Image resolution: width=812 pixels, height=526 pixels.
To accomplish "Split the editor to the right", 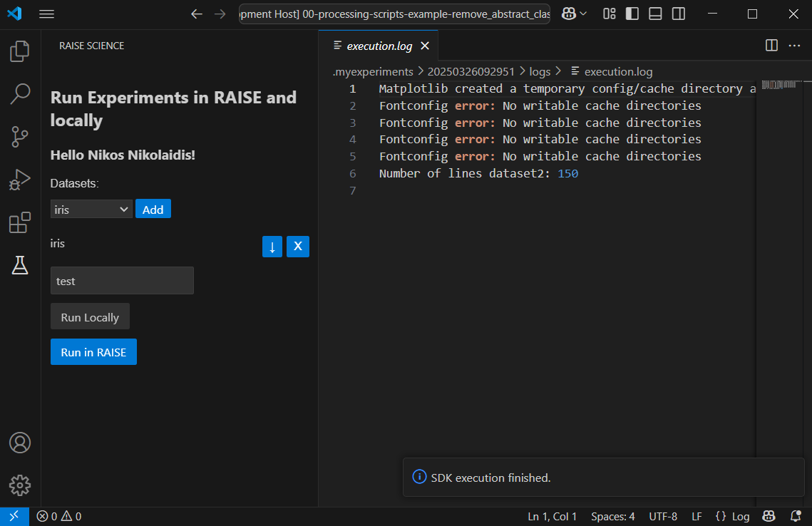I will (x=771, y=46).
